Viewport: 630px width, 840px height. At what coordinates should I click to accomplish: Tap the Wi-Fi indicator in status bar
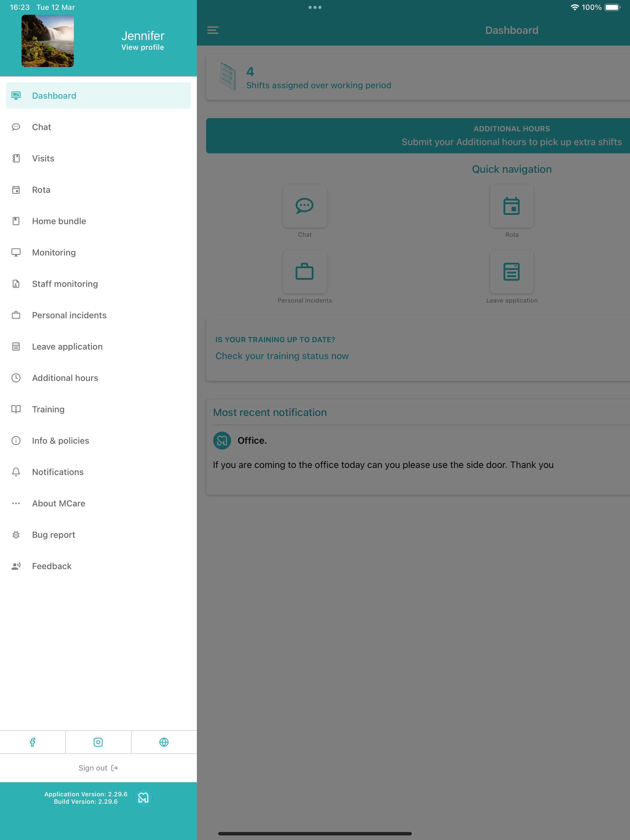pos(575,7)
